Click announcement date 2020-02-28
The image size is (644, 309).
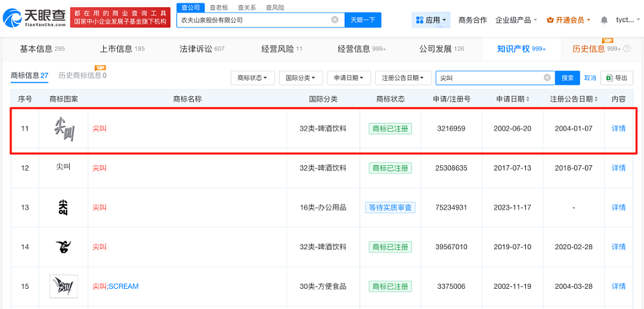[574, 247]
